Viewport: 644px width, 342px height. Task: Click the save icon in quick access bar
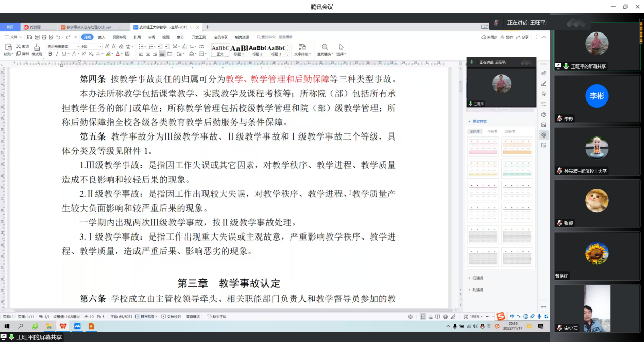28,37
